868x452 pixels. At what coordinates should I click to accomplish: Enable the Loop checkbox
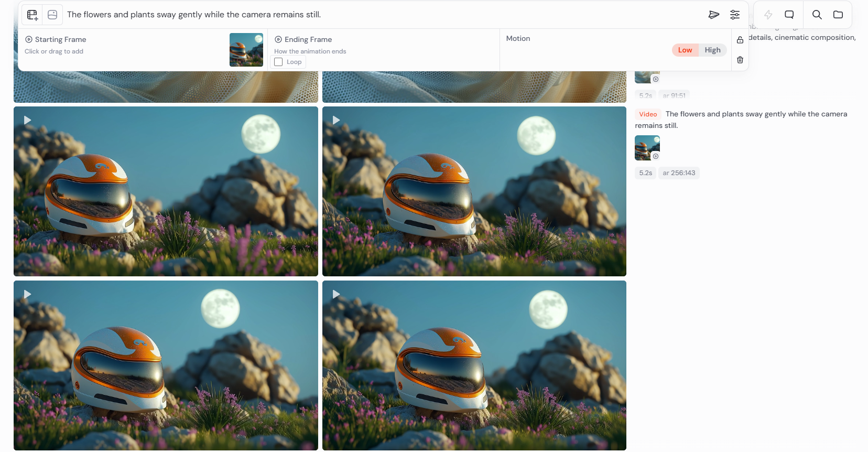coord(279,62)
